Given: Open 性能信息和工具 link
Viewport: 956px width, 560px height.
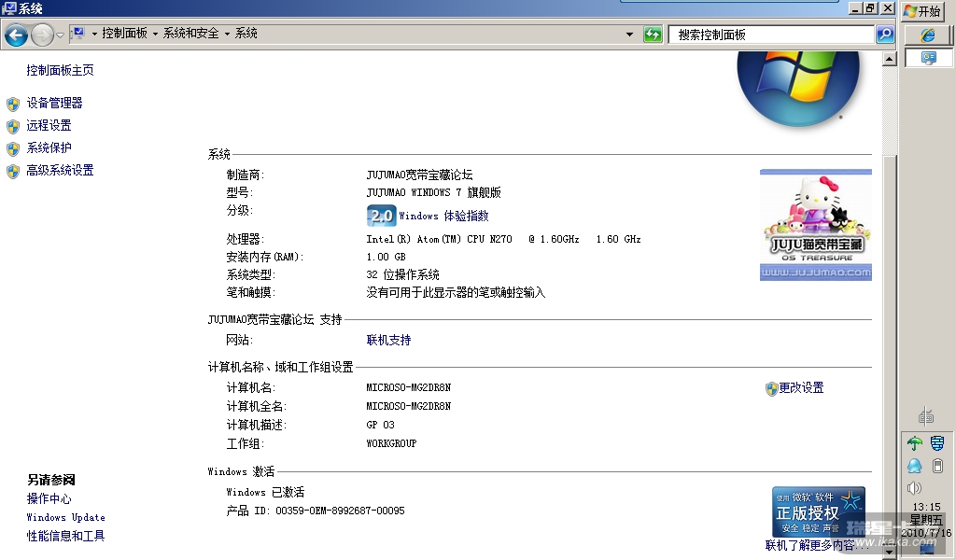Looking at the screenshot, I should (65, 536).
